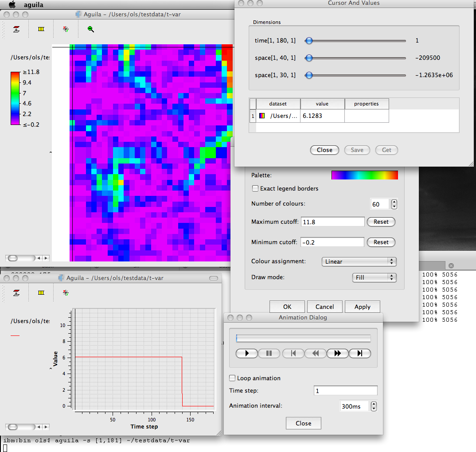Click the space[1, 30, 1] slider handle

click(x=309, y=75)
